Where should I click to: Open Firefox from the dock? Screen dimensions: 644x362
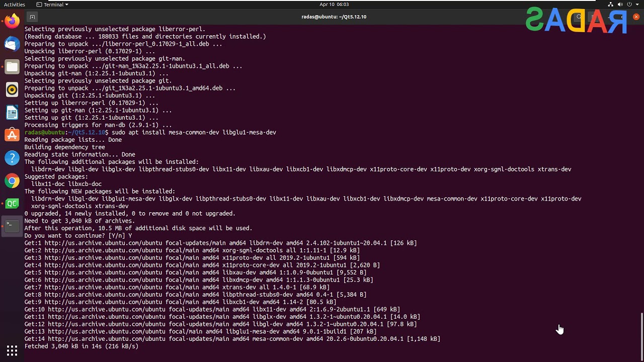(12, 21)
